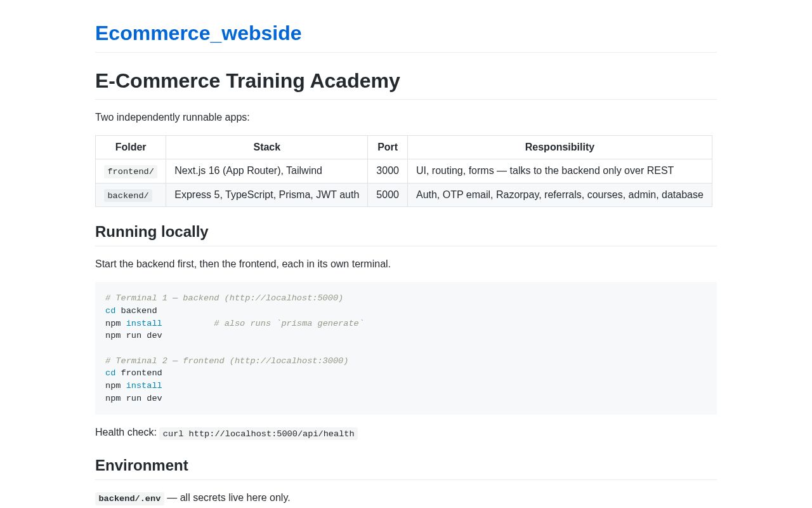Image resolution: width=812 pixels, height=508 pixels.
Task: Click the "Next.js 16 (App Router), Tailwind" cell
Action: [x=267, y=171]
